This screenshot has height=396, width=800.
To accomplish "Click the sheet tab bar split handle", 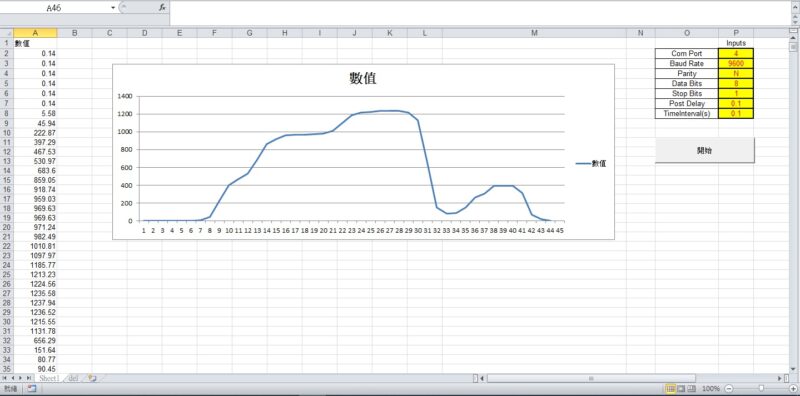I will click(x=476, y=378).
